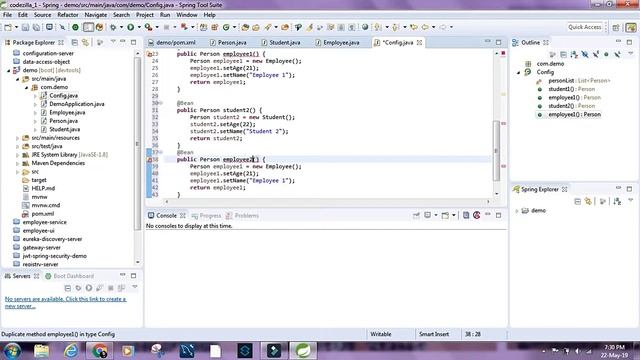This screenshot has height=360, width=640.
Task: Open the Outline view menu triangle
Action: pyautogui.click(x=631, y=54)
